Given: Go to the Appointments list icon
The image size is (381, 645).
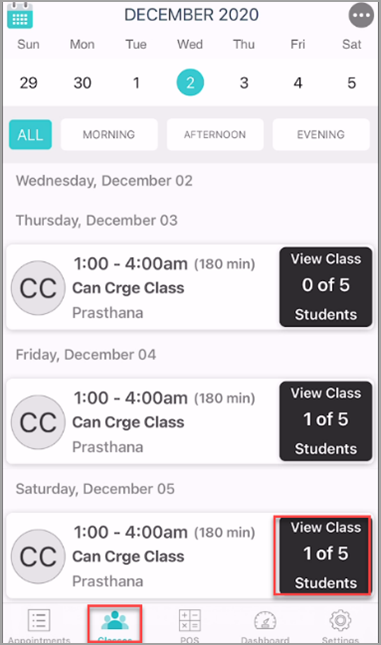Looking at the screenshot, I should coord(39,620).
